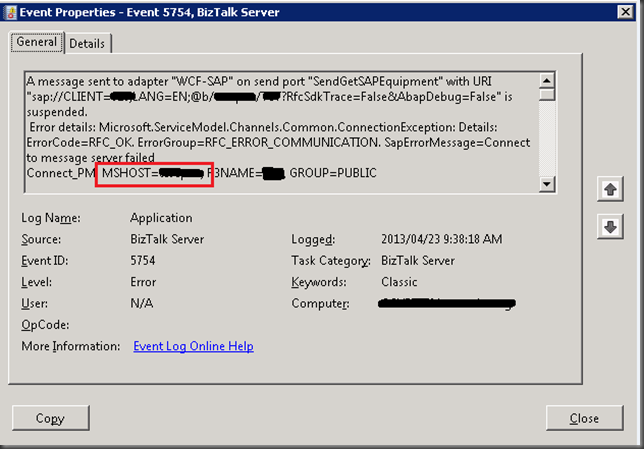Click the Close button
The width and height of the screenshot is (644, 449).
click(584, 418)
